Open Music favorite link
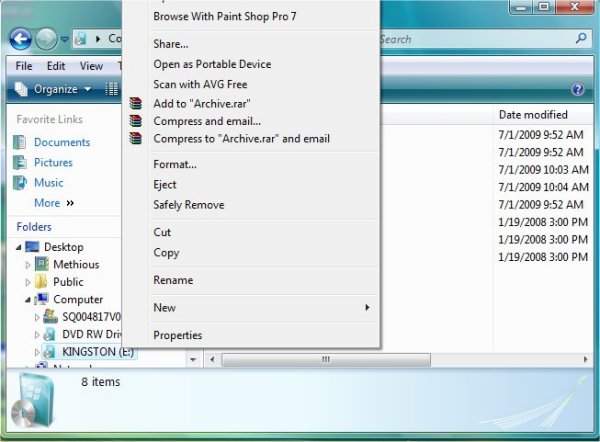 coord(49,183)
